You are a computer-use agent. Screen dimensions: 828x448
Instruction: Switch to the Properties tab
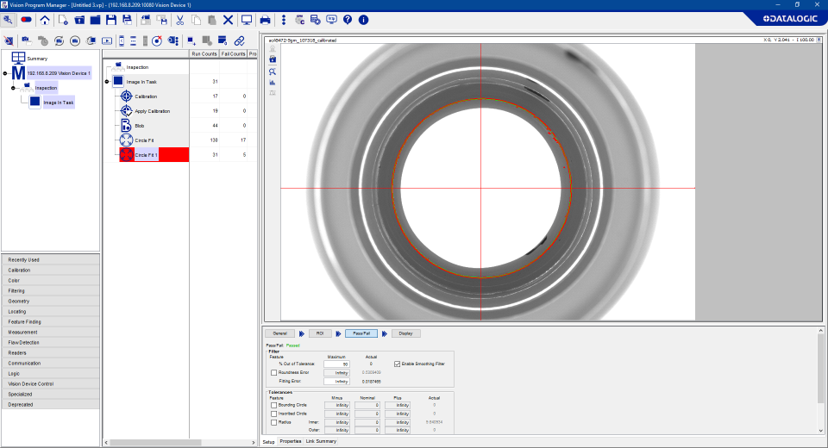pos(290,441)
